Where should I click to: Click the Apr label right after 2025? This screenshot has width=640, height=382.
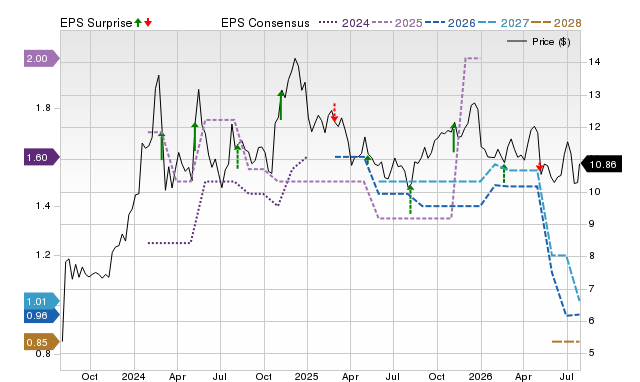pos(350,376)
